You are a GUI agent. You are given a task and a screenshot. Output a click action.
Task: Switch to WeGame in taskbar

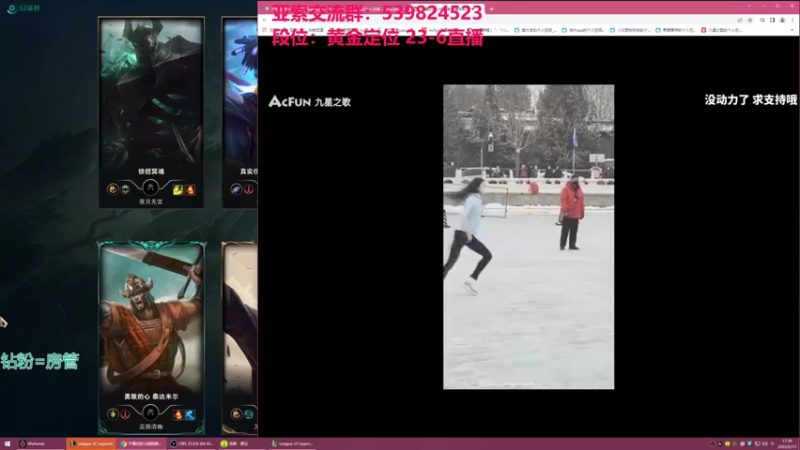(40, 444)
